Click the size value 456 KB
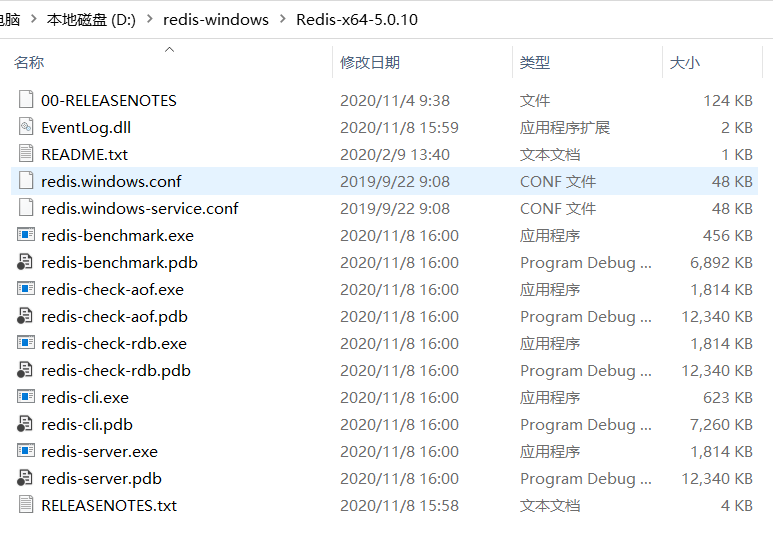This screenshot has height=535, width=773. click(728, 236)
